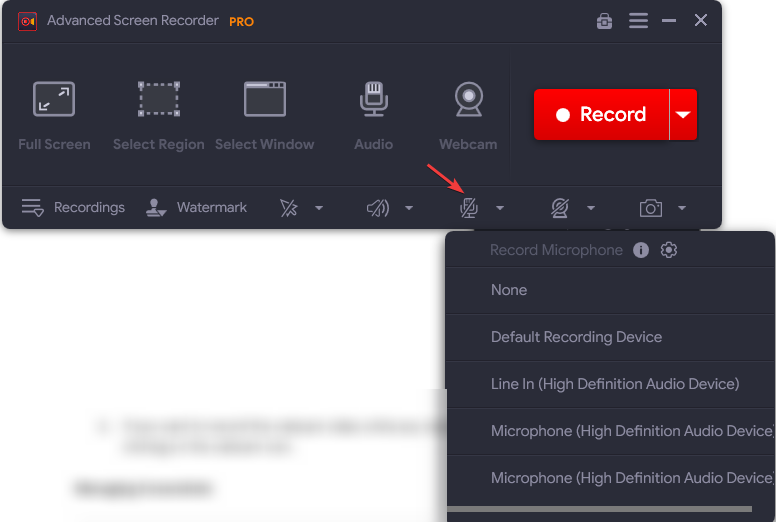Open the hamburger menu in title bar
776x522 pixels.
click(x=638, y=21)
